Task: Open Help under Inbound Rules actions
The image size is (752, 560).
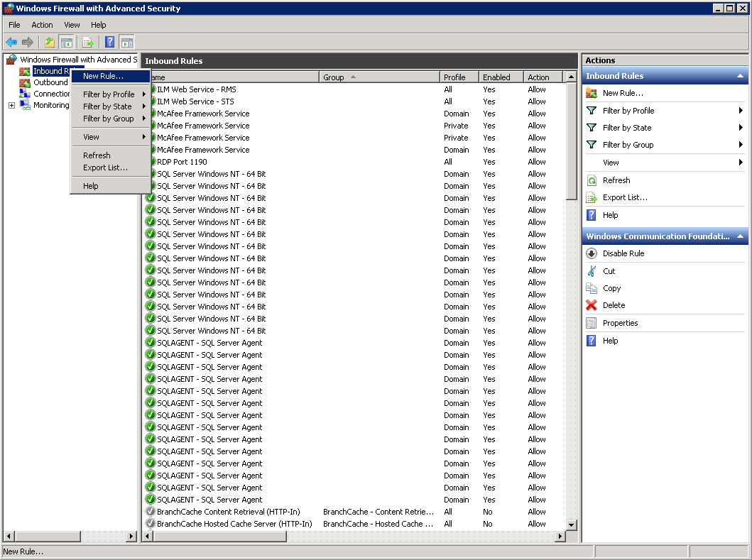Action: tap(610, 215)
